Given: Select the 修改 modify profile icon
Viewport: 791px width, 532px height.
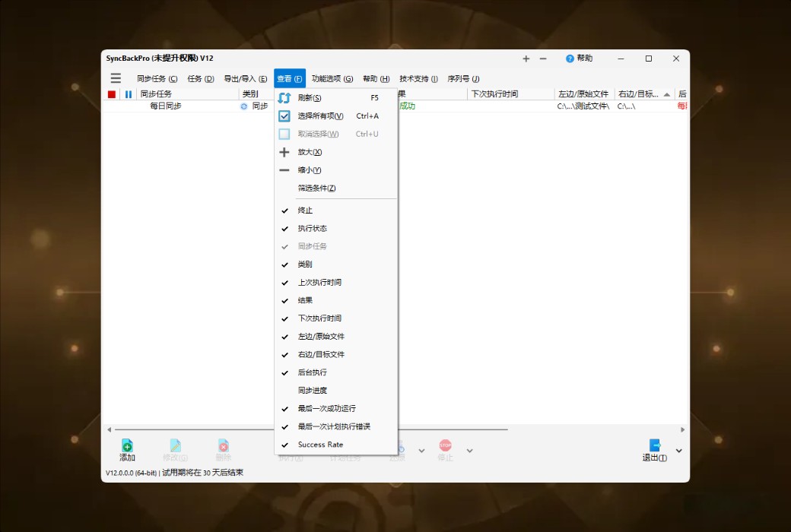Looking at the screenshot, I should tap(176, 446).
